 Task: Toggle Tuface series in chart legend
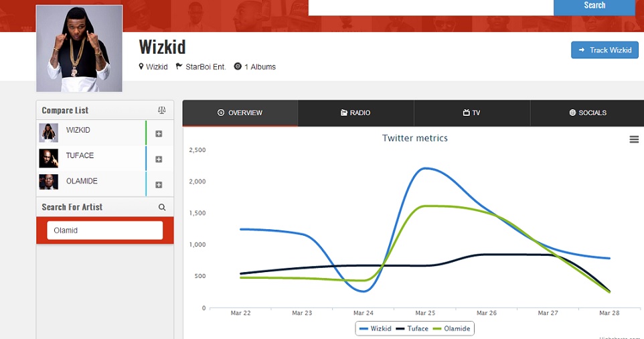tap(412, 329)
